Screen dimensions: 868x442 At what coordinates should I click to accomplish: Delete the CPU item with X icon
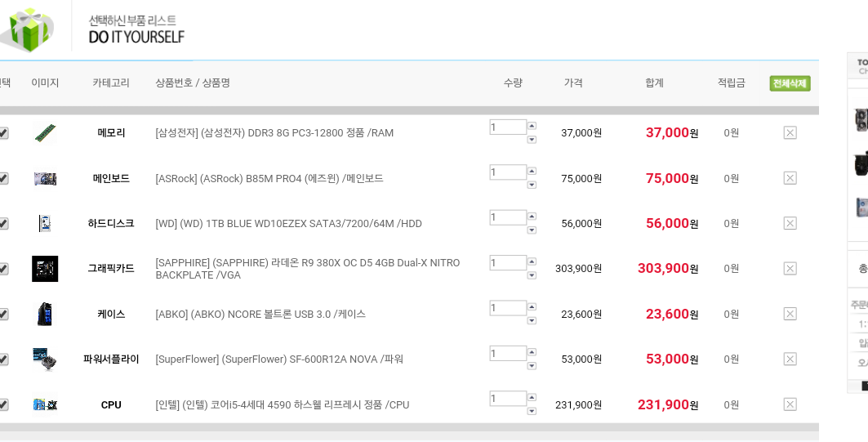click(x=790, y=404)
